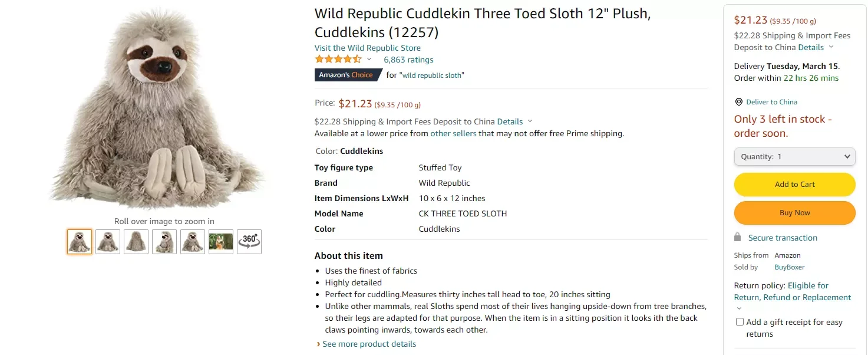This screenshot has height=355, width=868.
Task: Open the Quantity dropdown
Action: click(794, 157)
